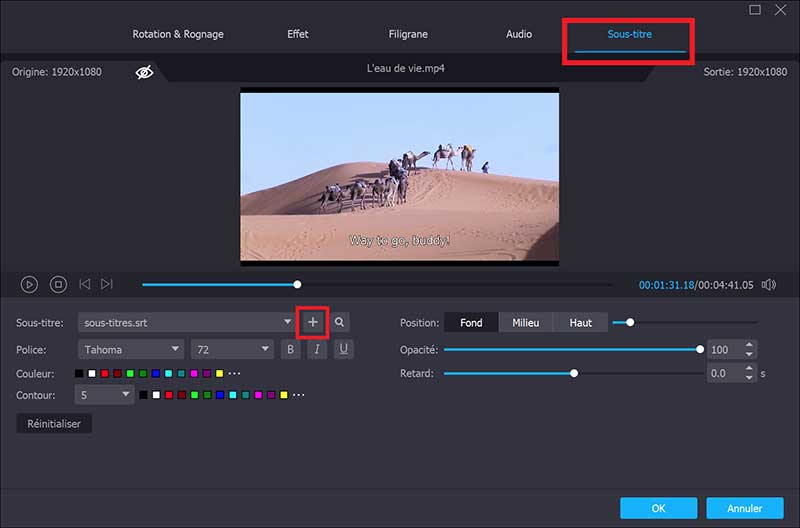Click Réinitialiser to reset subtitle settings
Image resolution: width=800 pixels, height=528 pixels.
coord(54,424)
